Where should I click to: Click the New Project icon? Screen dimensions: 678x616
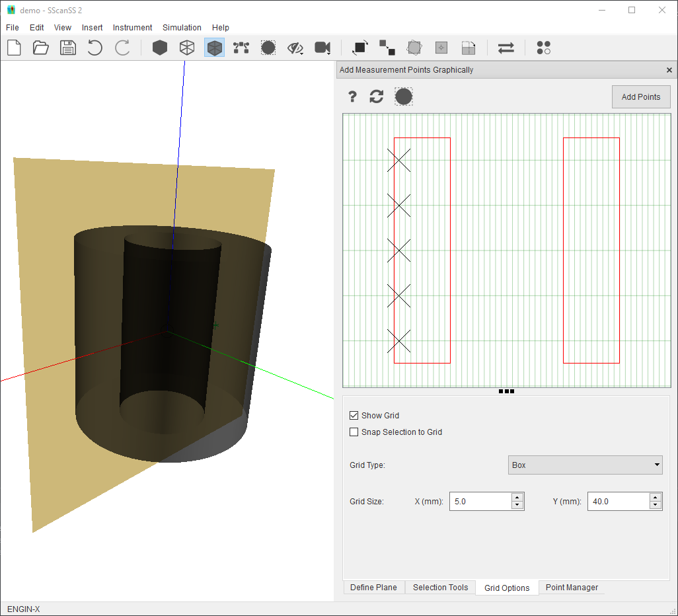[x=14, y=48]
